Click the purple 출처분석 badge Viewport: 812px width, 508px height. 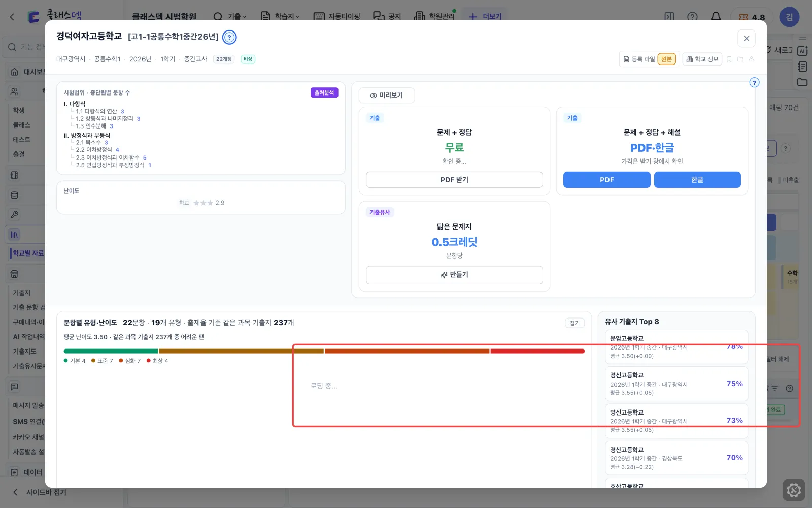pos(324,93)
